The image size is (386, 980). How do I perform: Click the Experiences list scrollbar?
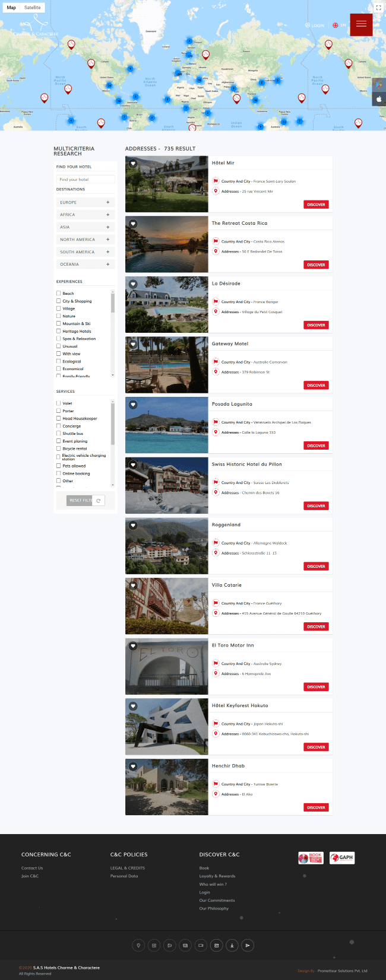coord(113,333)
